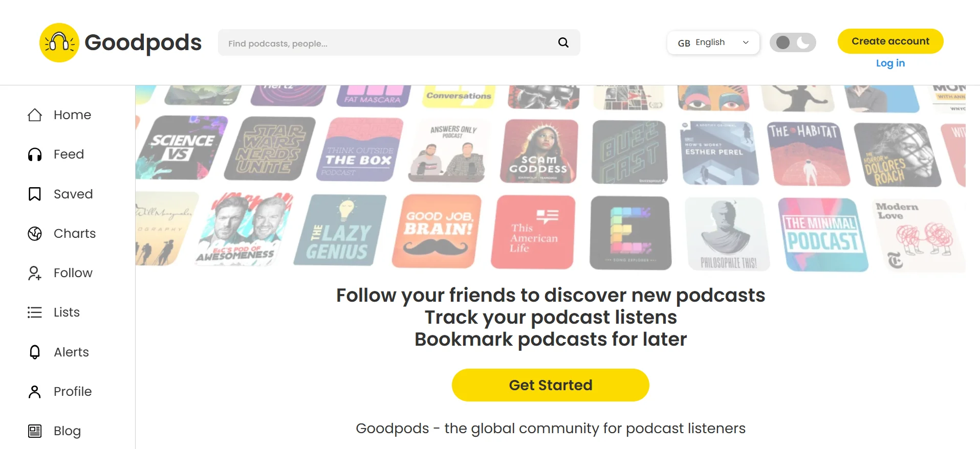Click the search magnifier icon
This screenshot has width=980, height=449.
(x=563, y=42)
